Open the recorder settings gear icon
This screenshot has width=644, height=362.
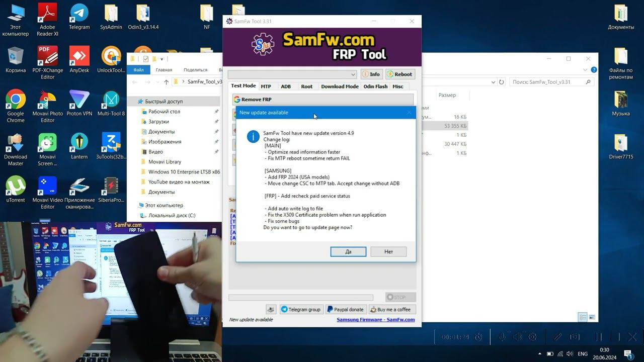(x=532, y=337)
